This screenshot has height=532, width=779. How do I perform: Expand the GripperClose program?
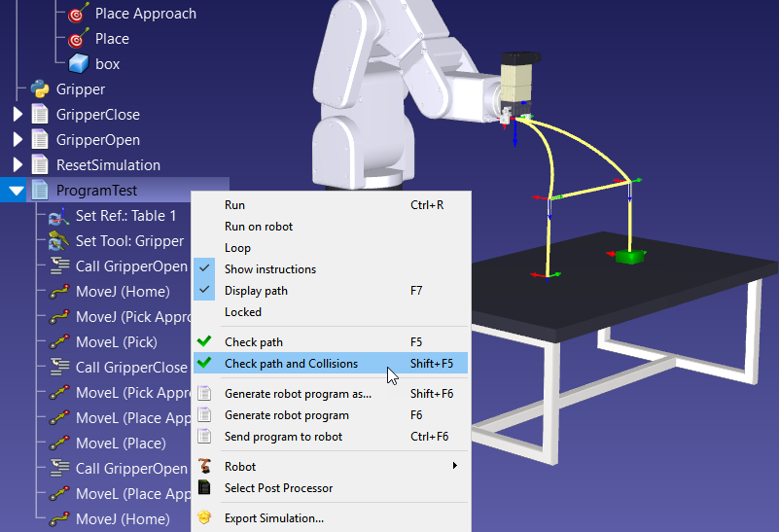pyautogui.click(x=18, y=115)
